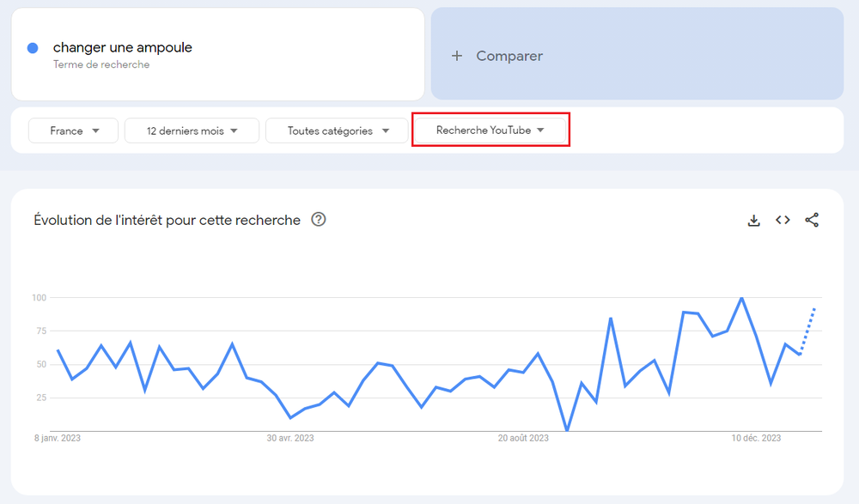Open the Toutes catégories dropdown
Screen dimensions: 859x504
tap(336, 131)
